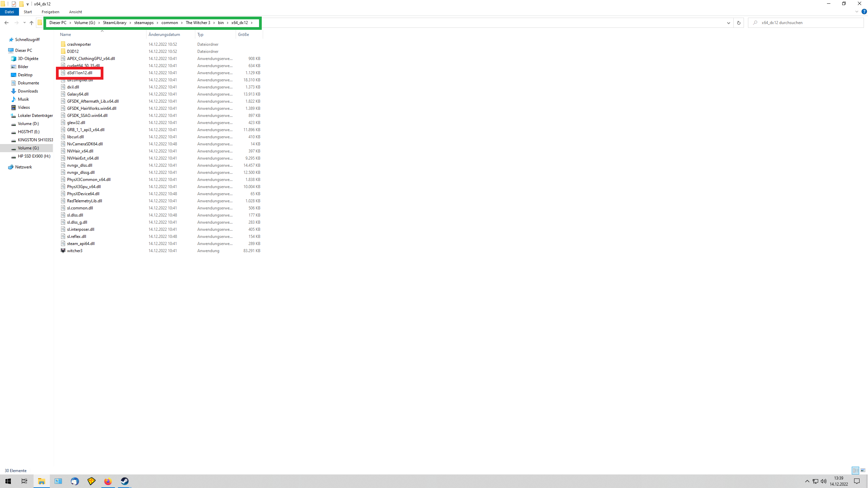Click the Back navigation arrow

coord(6,23)
